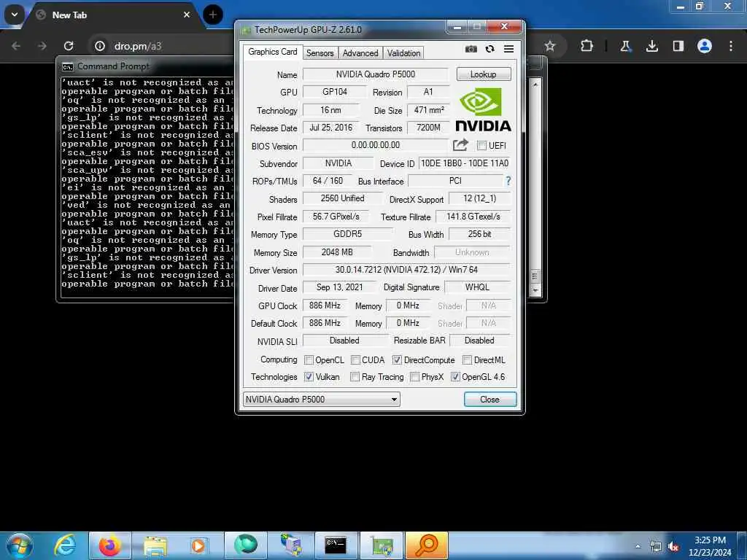The image size is (747, 560).
Task: Close the New Tab in Chrome
Action: coord(187,15)
